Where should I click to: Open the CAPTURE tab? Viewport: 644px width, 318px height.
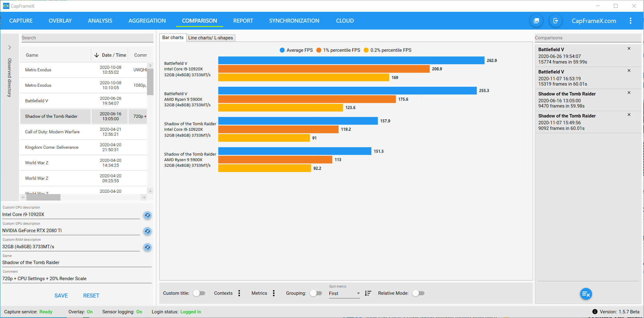(21, 21)
